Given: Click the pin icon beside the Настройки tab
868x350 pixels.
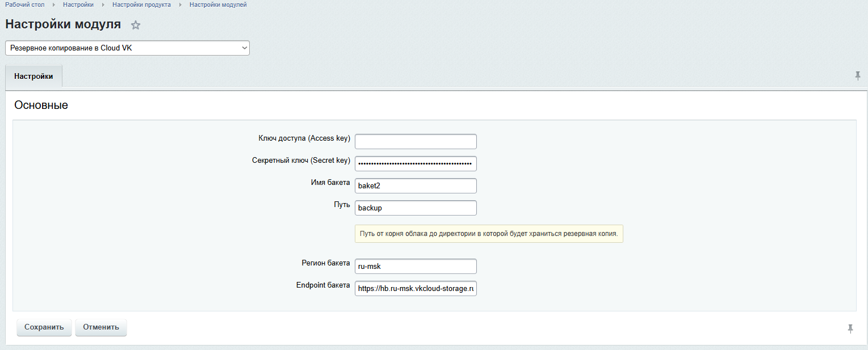Looking at the screenshot, I should coord(858,76).
